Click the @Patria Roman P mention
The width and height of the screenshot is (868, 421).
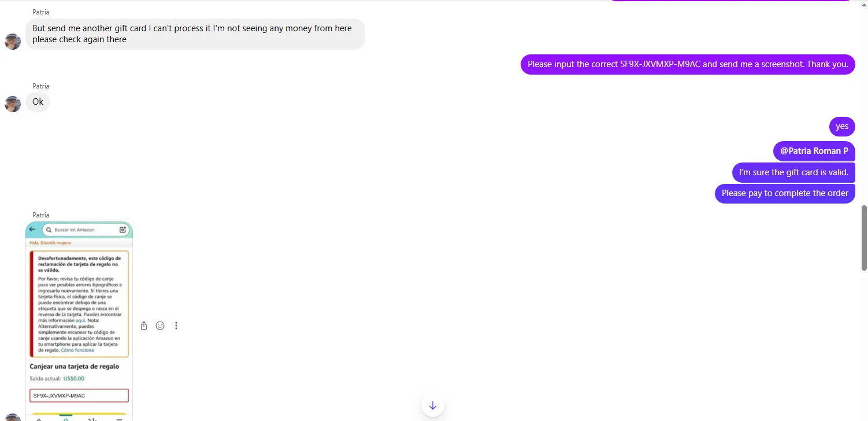[x=814, y=151]
